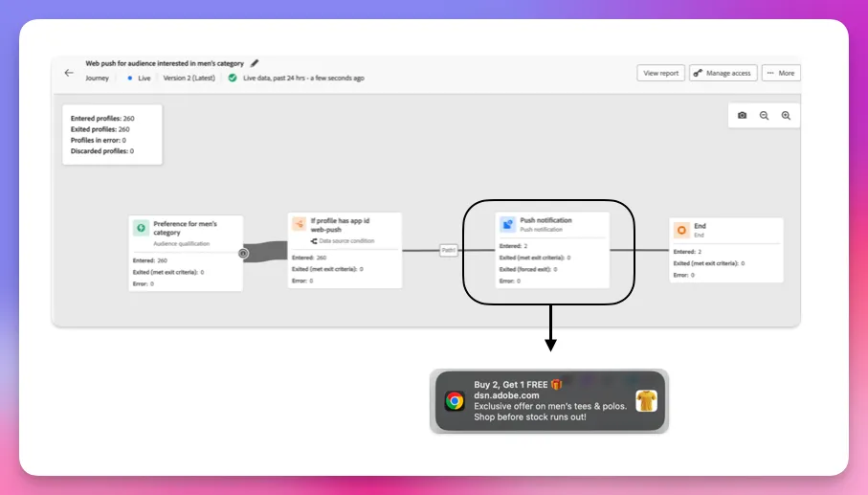
Task: Click the orange condition node icon
Action: [299, 224]
